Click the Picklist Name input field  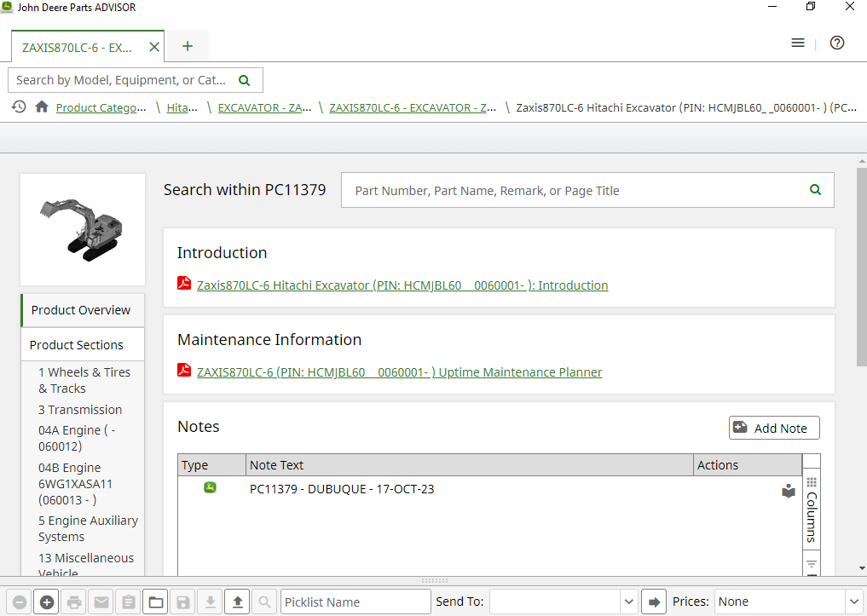coord(355,602)
